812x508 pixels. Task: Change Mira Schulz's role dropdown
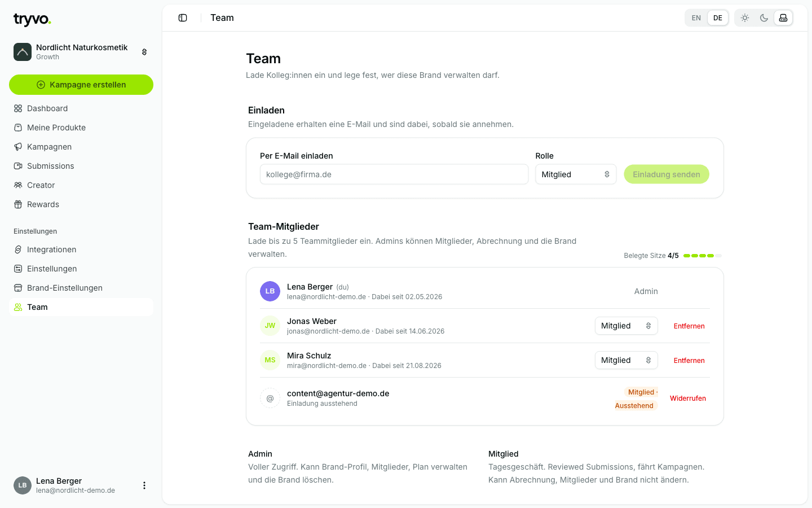[626, 360]
